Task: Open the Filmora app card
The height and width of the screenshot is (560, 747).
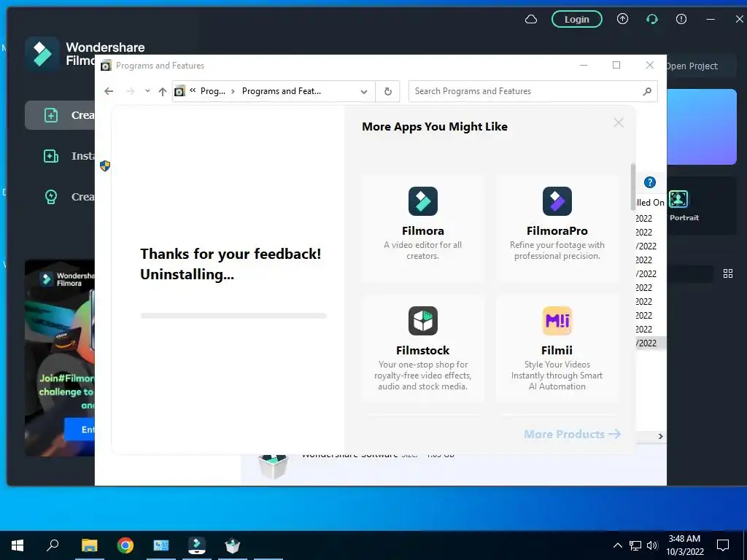Action: coord(423,229)
